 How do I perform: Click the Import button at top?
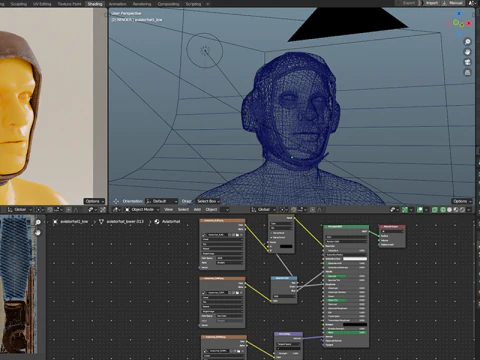432,3
